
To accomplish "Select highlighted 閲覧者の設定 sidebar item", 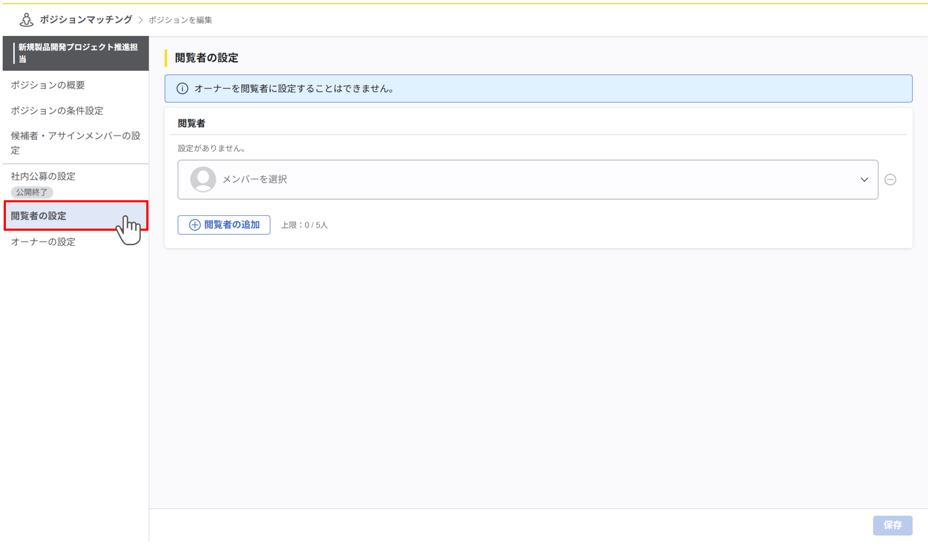I will pyautogui.click(x=39, y=216).
